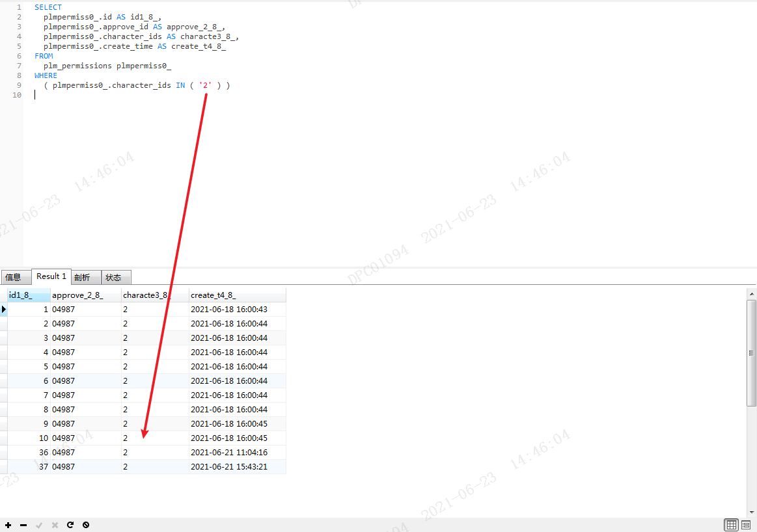This screenshot has width=757, height=532.
Task: Open the 剖析 tab
Action: point(86,277)
